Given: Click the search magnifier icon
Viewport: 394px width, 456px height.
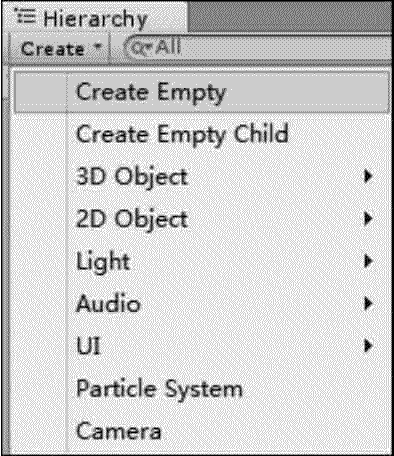Looking at the screenshot, I should [x=139, y=49].
